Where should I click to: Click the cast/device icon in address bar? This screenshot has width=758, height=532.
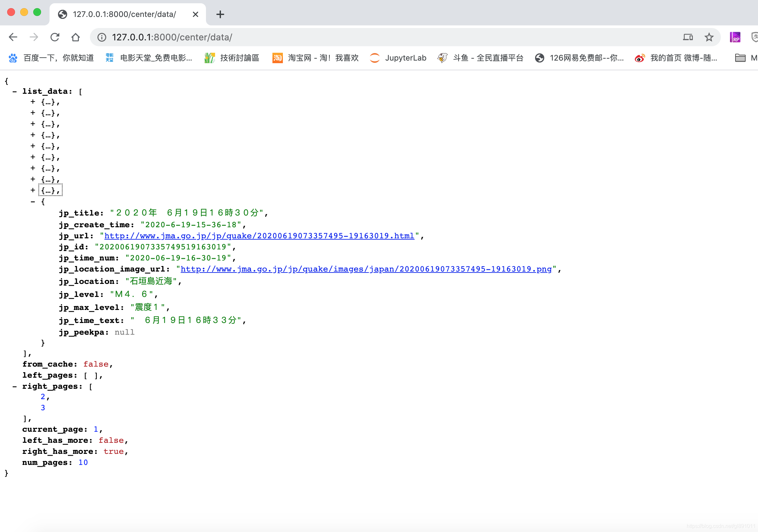[688, 37]
